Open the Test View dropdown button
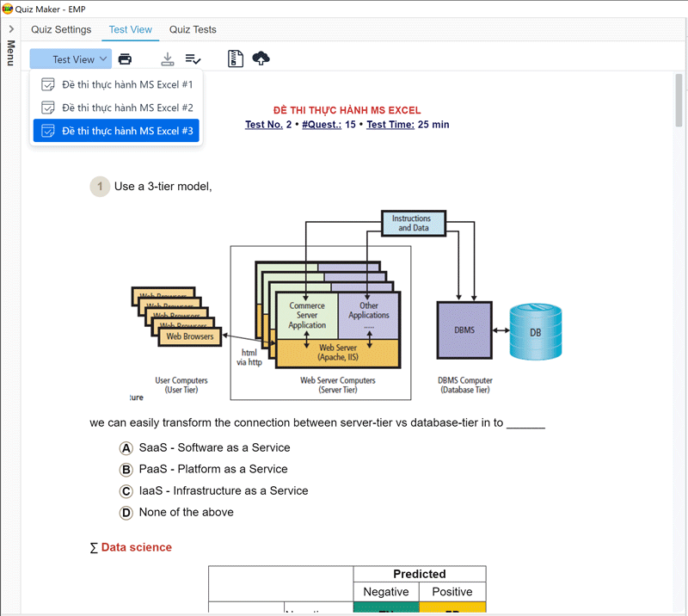688x616 pixels. 71,59
